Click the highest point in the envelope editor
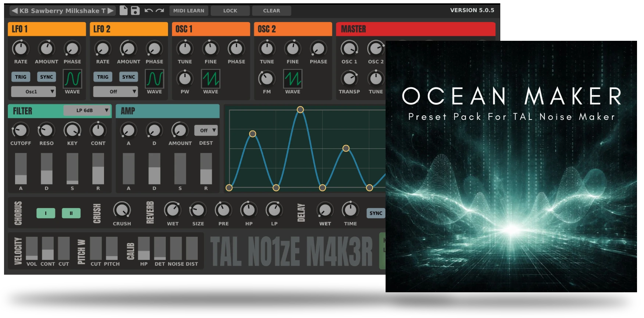This screenshot has height=318, width=644. (300, 110)
